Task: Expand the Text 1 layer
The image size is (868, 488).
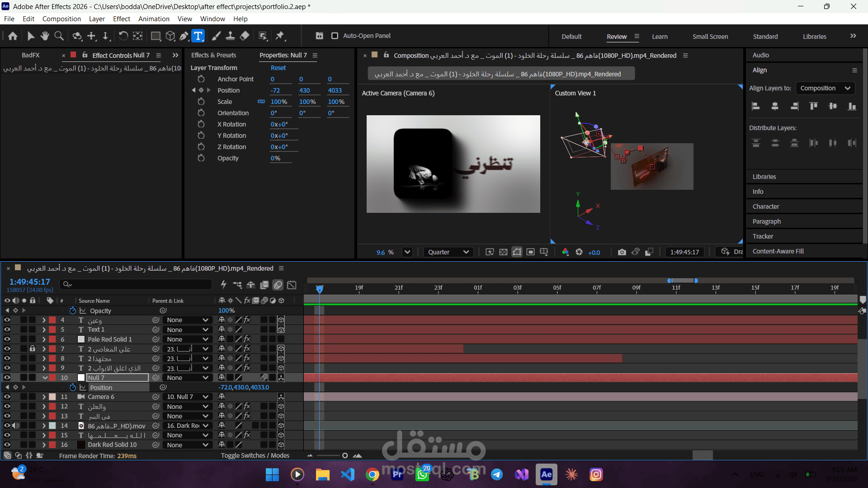Action: point(44,330)
